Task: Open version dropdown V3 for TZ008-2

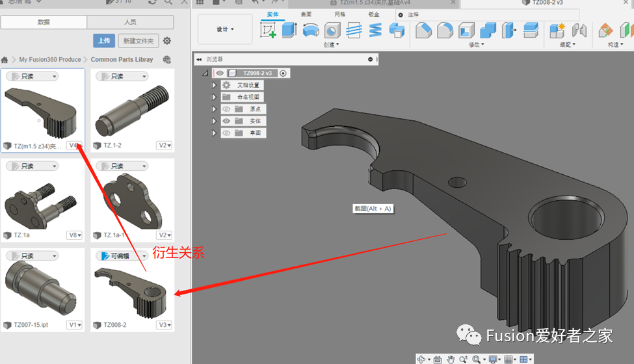Action: (x=165, y=325)
